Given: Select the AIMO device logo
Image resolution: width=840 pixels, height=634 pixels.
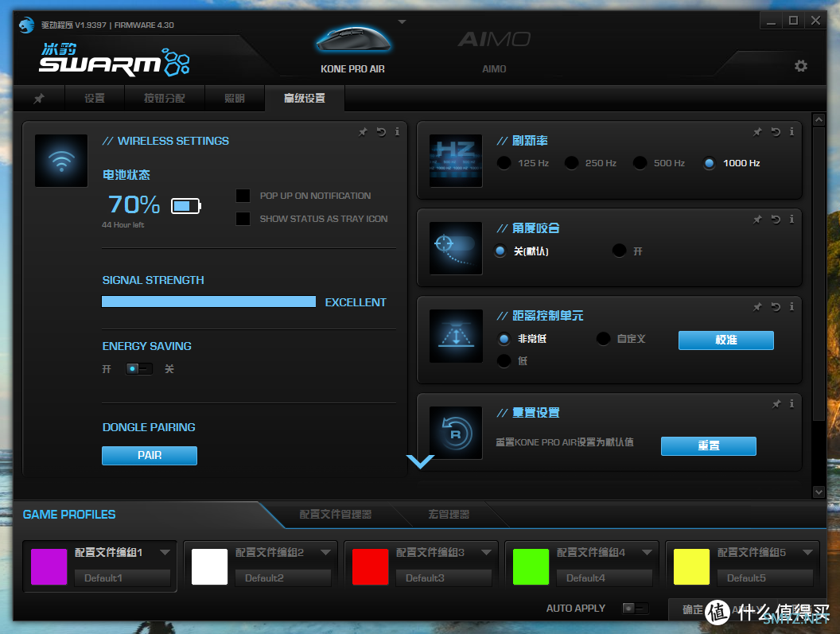Looking at the screenshot, I should point(494,39).
